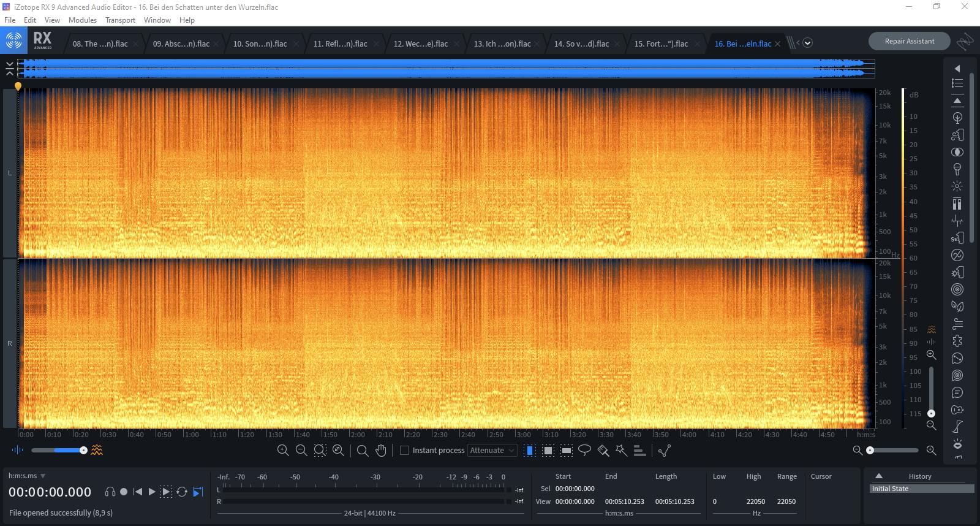980x526 pixels.
Task: Click the Repair Assistant button
Action: [909, 41]
